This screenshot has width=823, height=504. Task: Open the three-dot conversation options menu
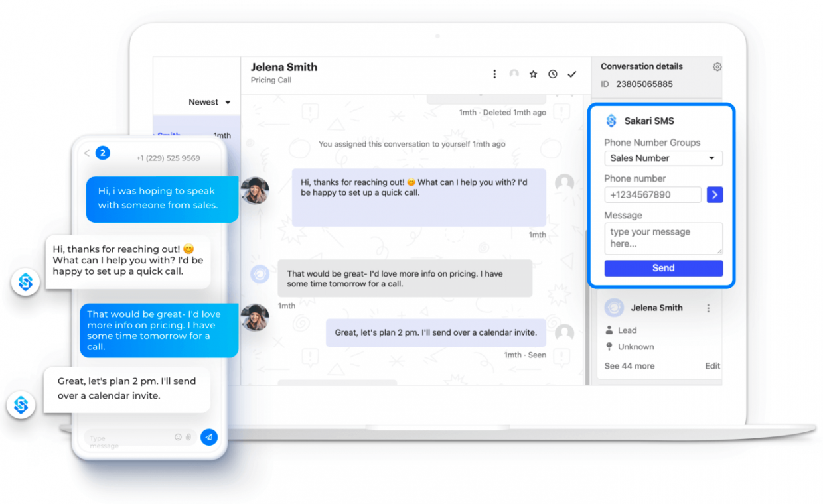coord(494,74)
